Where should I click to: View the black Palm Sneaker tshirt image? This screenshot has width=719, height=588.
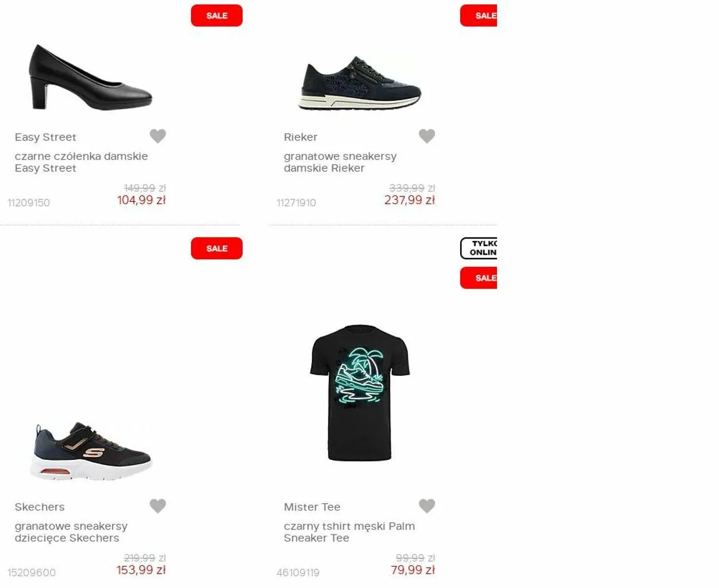[359, 393]
